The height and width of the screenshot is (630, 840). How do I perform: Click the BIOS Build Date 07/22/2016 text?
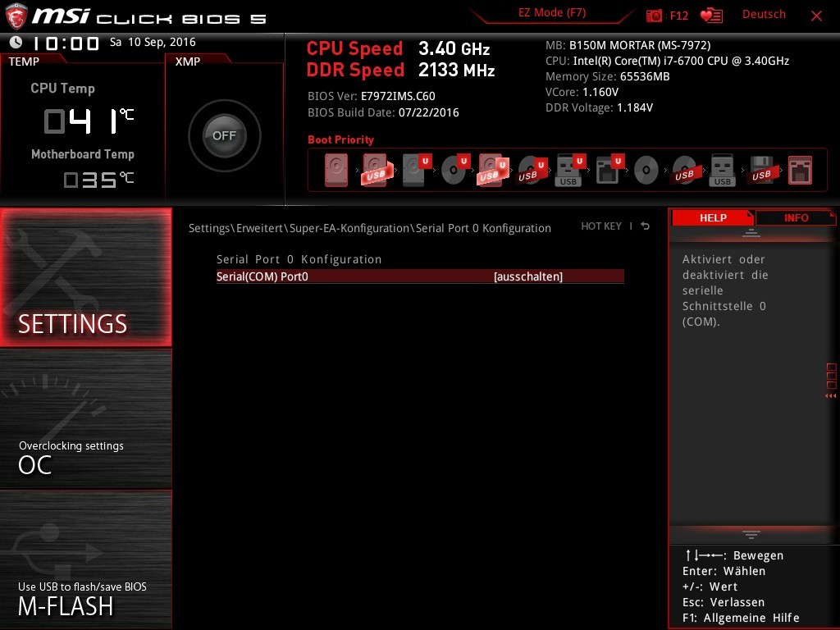383,112
